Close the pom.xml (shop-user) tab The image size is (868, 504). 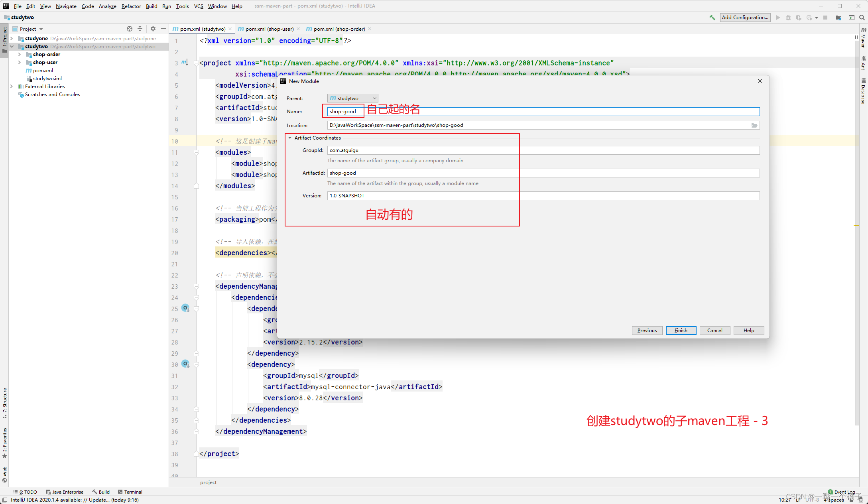tap(298, 29)
